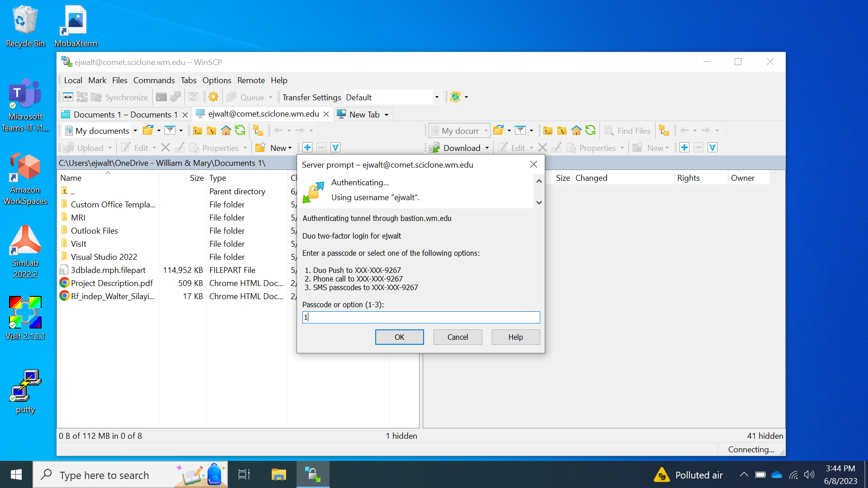The width and height of the screenshot is (868, 488).
Task: Click the local filter funnel icon
Action: (x=170, y=131)
